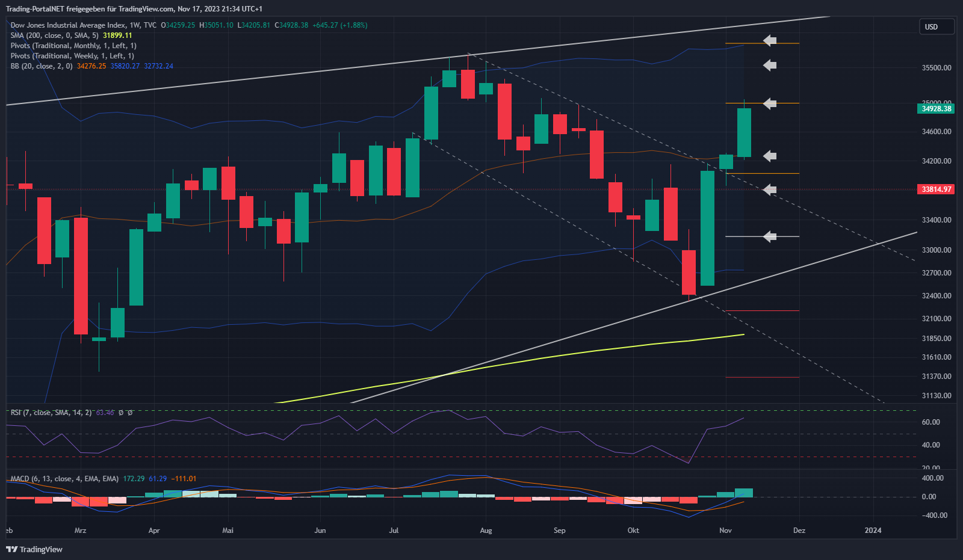The width and height of the screenshot is (963, 560).
Task: Click the 32100.00 price axis label
Action: click(937, 319)
